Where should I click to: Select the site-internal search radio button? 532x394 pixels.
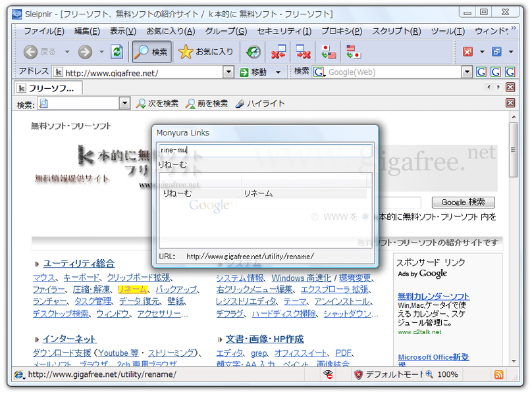[365, 216]
